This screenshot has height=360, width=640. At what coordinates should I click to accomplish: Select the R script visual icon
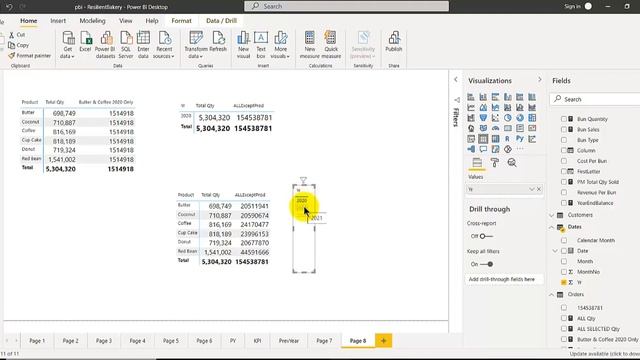tap(507, 139)
